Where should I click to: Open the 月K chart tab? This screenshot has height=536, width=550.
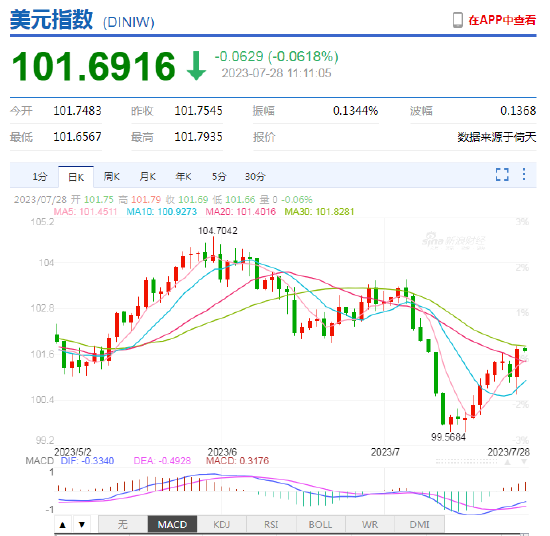tap(147, 176)
